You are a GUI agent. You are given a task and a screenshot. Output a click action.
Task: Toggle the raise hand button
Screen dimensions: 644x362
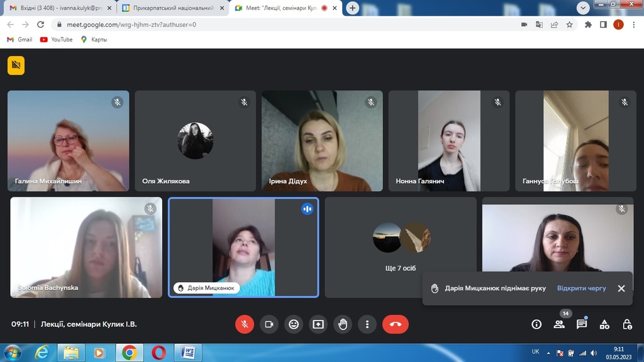point(343,324)
